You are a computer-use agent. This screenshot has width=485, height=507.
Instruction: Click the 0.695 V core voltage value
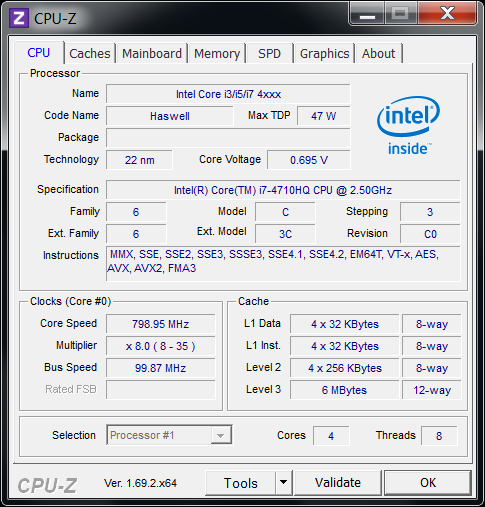[x=309, y=160]
